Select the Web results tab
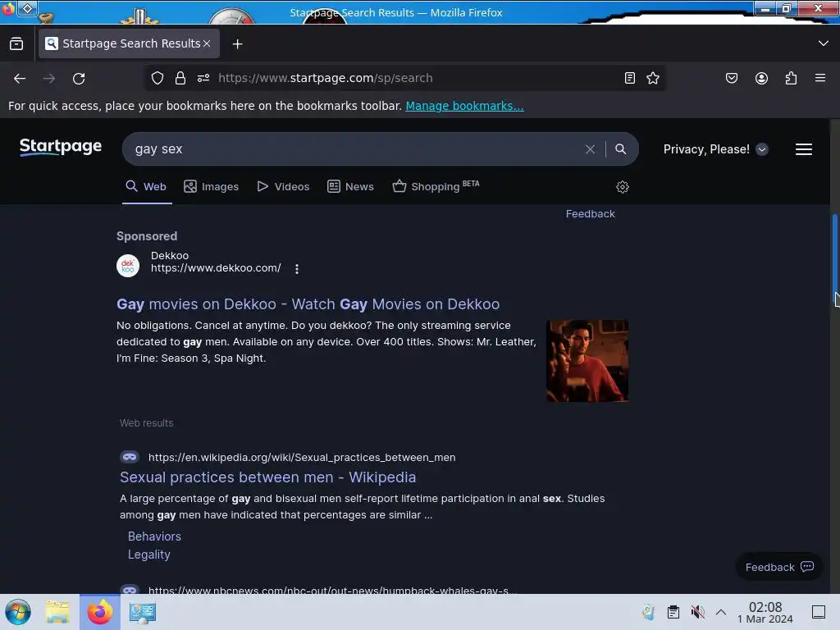The height and width of the screenshot is (630, 840). [146, 186]
